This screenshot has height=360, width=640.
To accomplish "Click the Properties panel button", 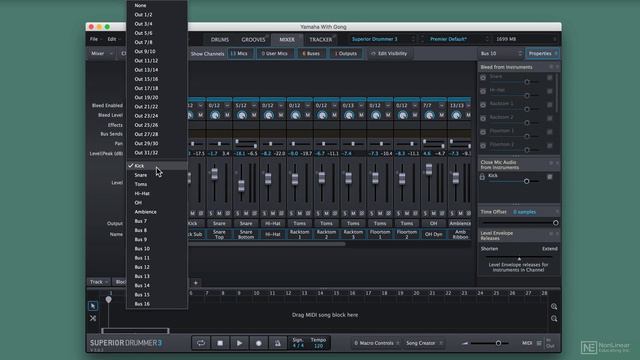I will point(542,53).
